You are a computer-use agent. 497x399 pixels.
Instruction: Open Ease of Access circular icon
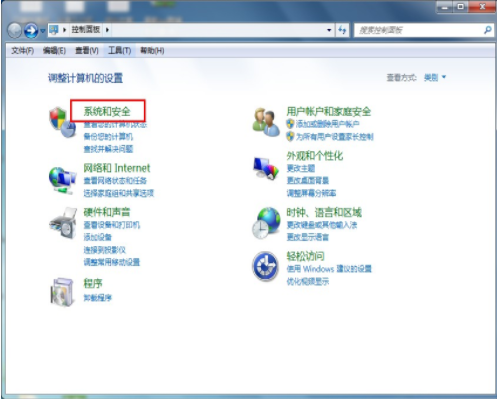[x=266, y=266]
